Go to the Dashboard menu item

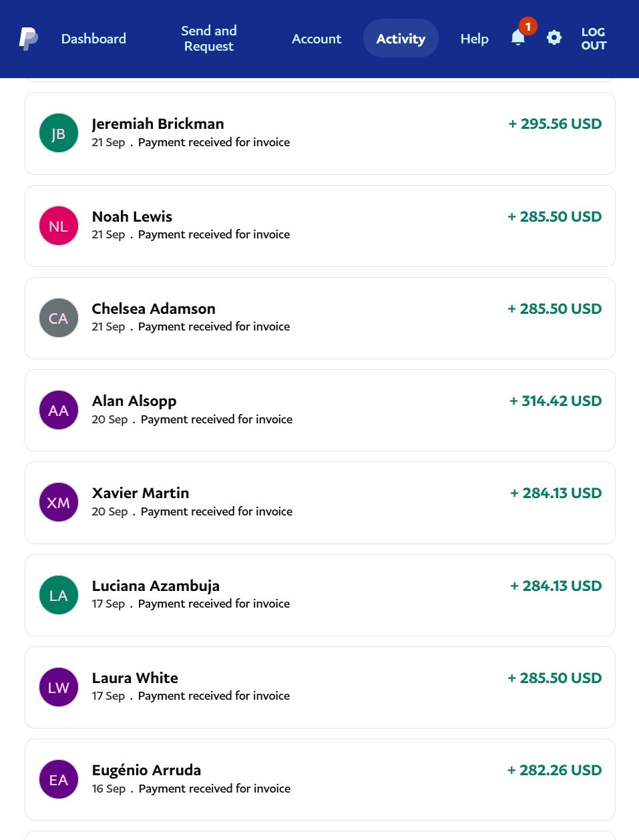[93, 39]
